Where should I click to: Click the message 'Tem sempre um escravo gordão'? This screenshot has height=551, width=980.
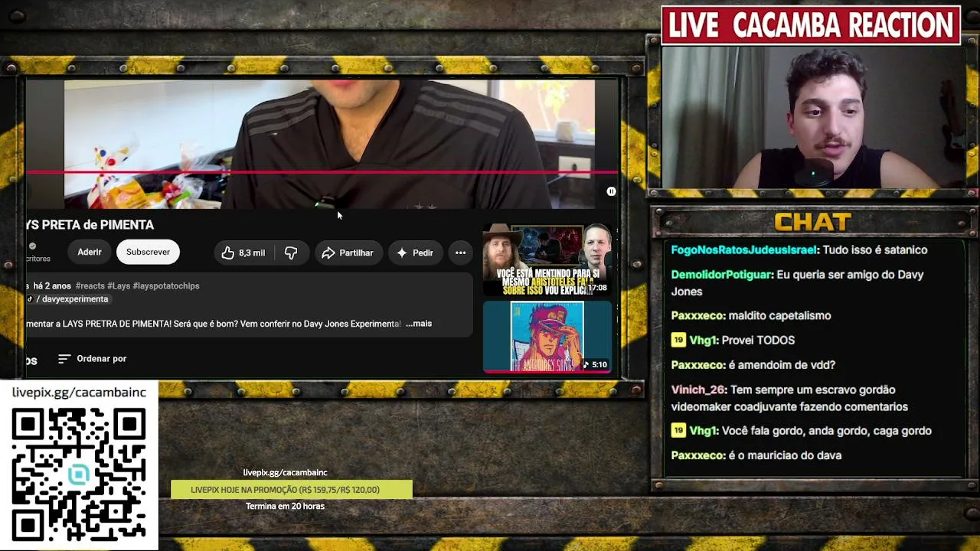(x=789, y=398)
